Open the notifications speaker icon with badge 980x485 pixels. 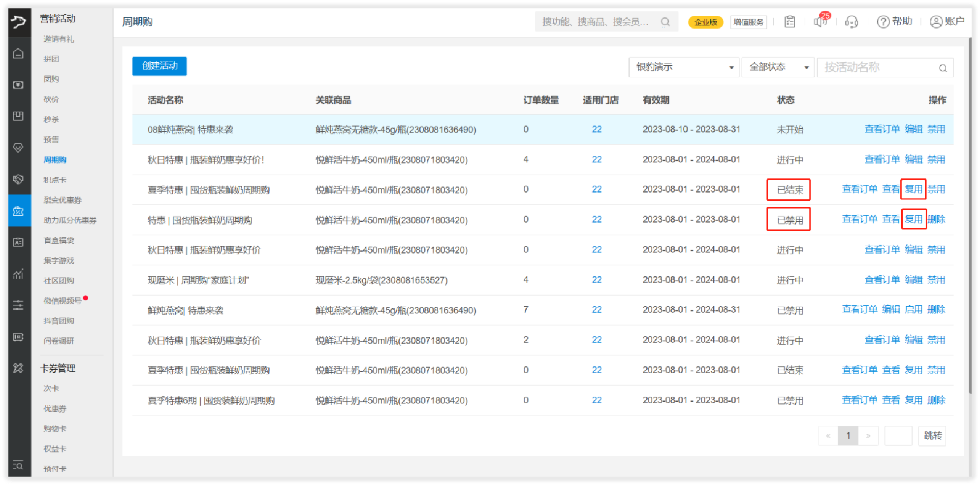coord(821,22)
